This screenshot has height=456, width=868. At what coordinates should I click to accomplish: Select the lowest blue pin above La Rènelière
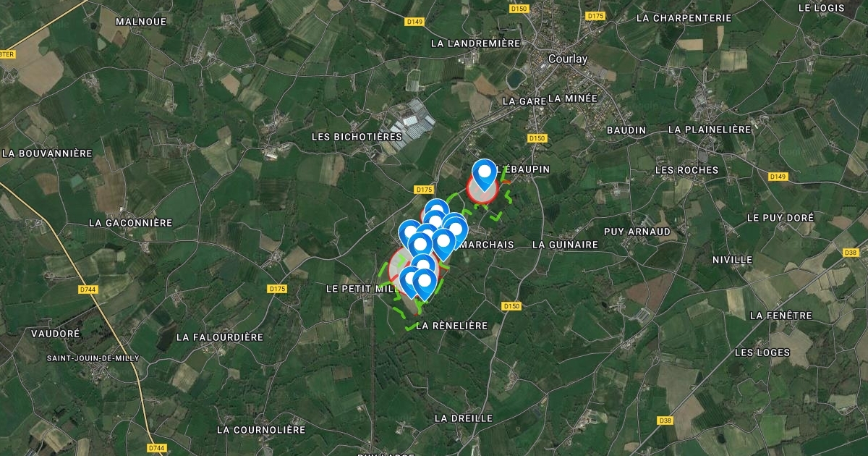425,284
